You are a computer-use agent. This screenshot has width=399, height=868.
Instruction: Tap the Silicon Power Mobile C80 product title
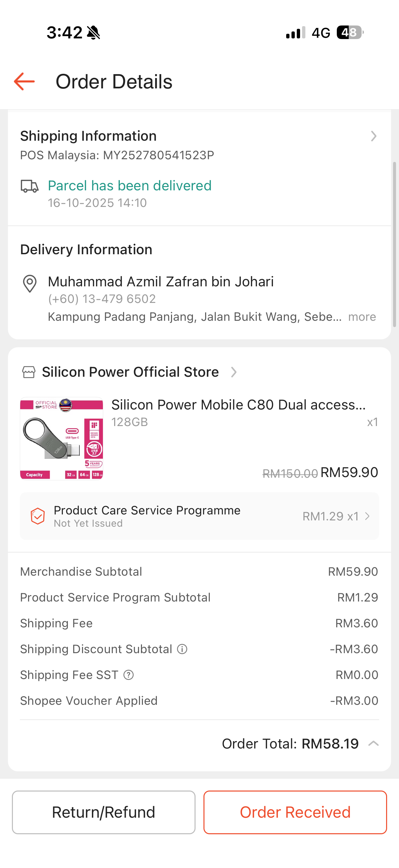239,405
